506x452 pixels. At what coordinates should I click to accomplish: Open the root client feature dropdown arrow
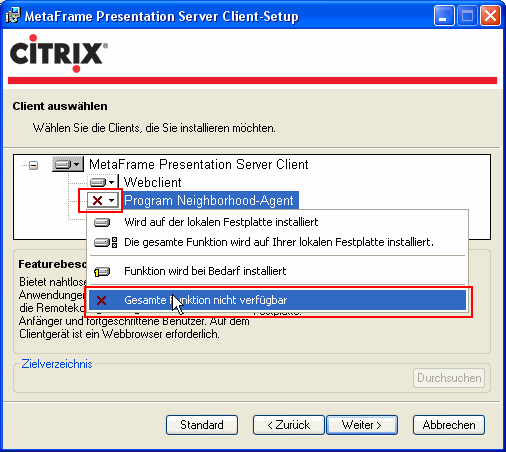tap(77, 164)
